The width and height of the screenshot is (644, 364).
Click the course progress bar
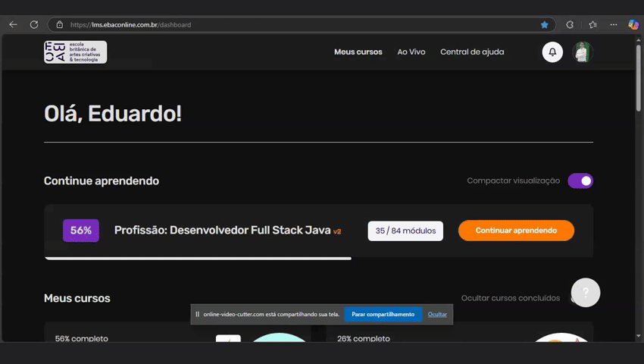(198, 259)
